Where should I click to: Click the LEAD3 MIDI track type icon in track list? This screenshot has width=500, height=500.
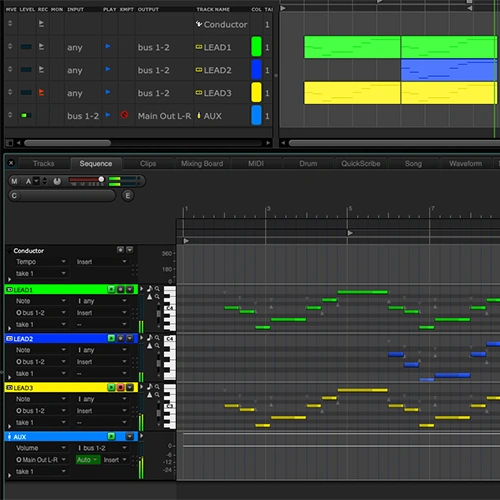pos(199,93)
